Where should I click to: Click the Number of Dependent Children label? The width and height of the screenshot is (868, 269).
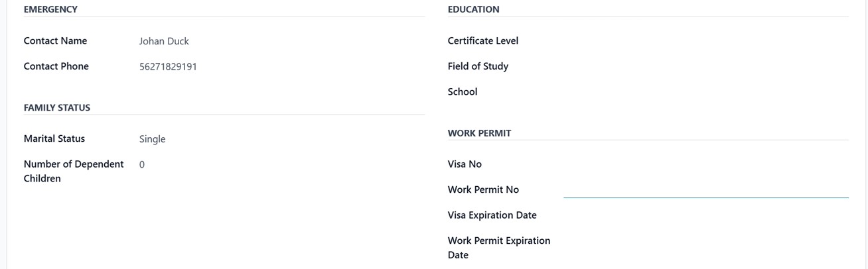click(x=74, y=171)
